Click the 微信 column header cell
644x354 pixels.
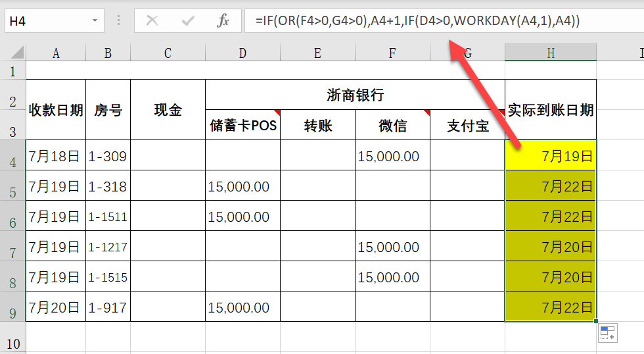392,125
